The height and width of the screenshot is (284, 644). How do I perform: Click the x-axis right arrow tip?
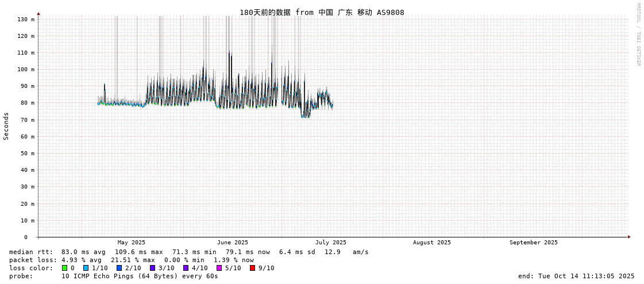coord(629,237)
